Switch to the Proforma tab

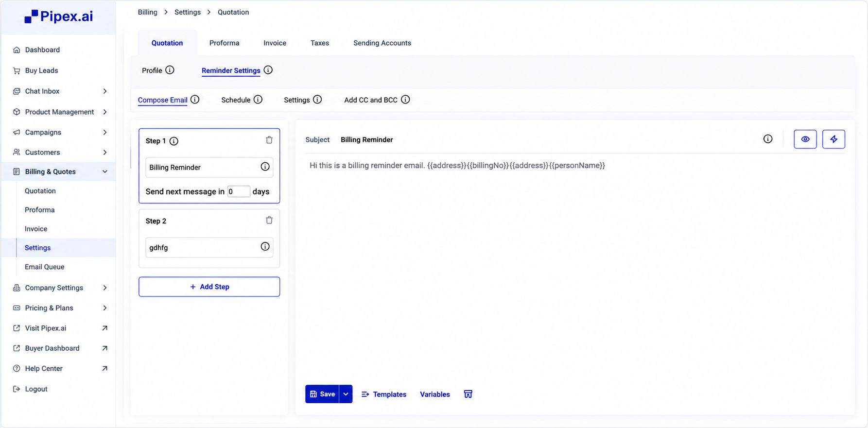click(224, 43)
